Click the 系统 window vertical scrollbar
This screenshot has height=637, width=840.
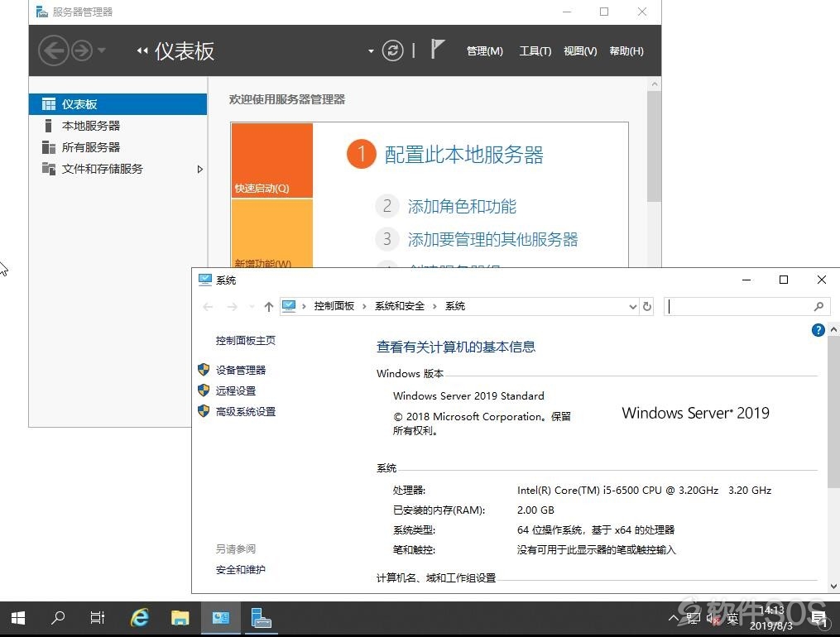pos(833,412)
